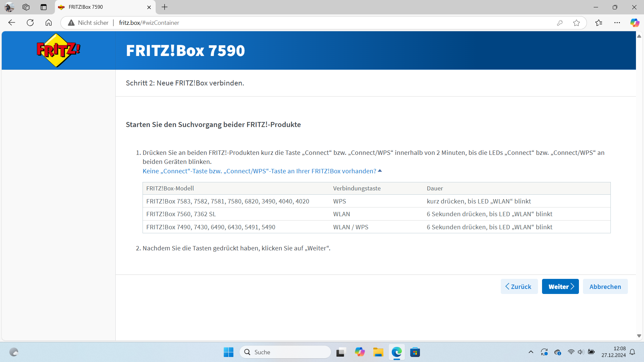Open File Explorer from the taskbar
Viewport: 644px width, 362px height.
tap(378, 352)
